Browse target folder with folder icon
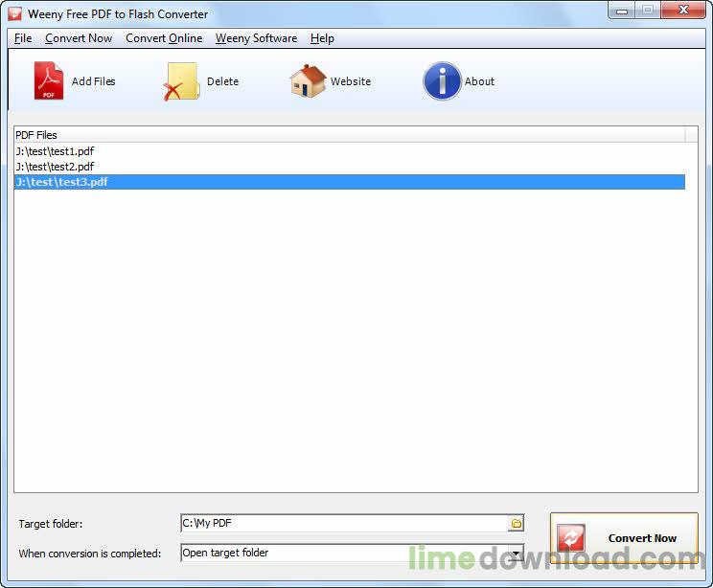713x588 pixels. coord(517,524)
